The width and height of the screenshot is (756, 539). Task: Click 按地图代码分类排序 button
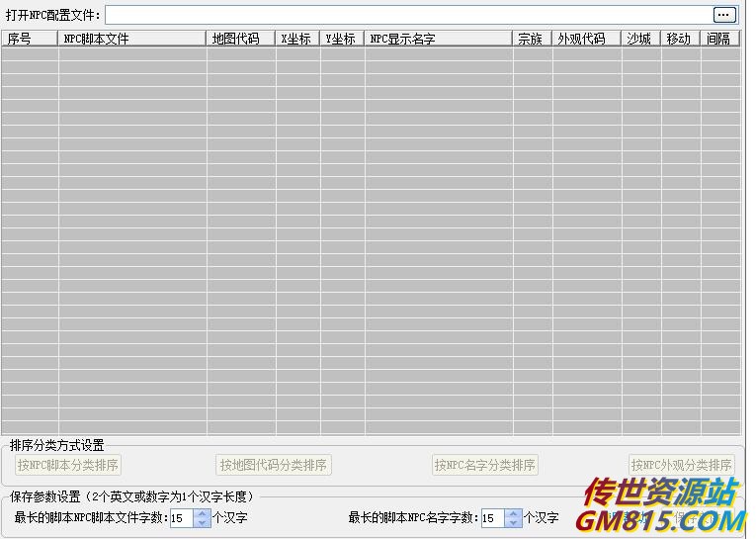[x=274, y=465]
